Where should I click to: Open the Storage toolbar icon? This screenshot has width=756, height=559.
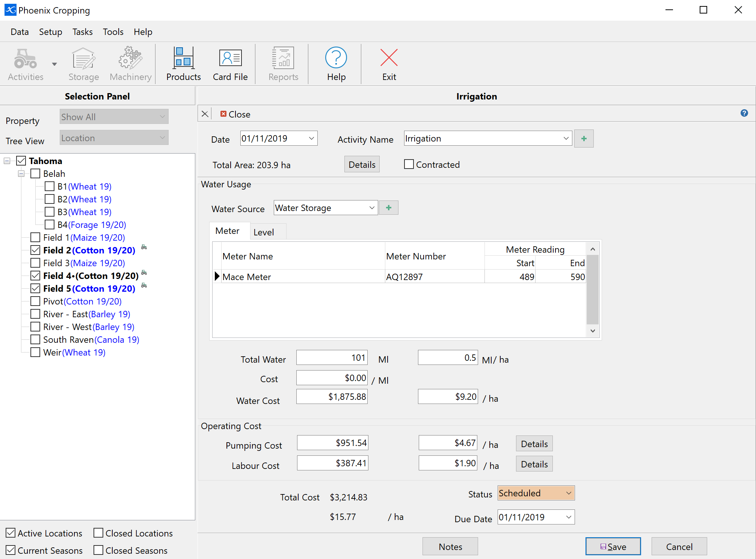click(83, 64)
